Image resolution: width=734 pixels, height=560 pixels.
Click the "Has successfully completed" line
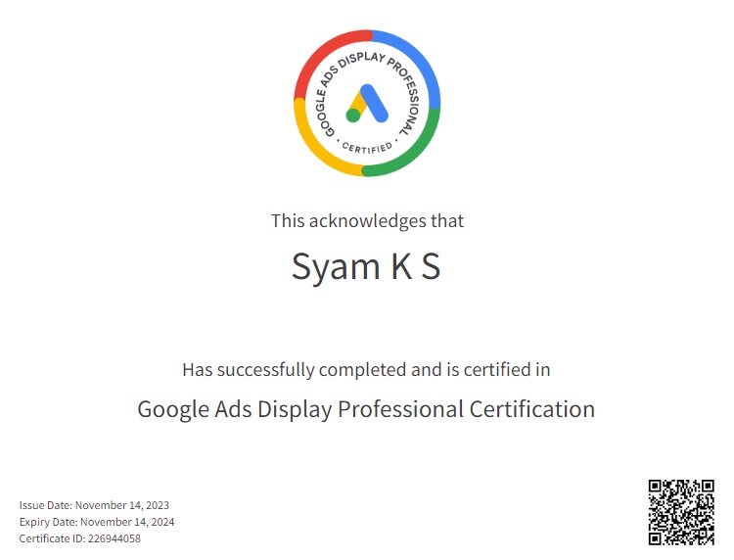pos(366,370)
